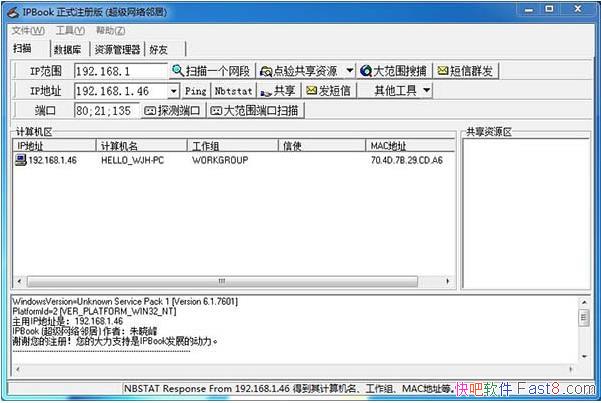This screenshot has height=403, width=601.
Task: Switch to the 数据库 tab
Action: [67, 49]
